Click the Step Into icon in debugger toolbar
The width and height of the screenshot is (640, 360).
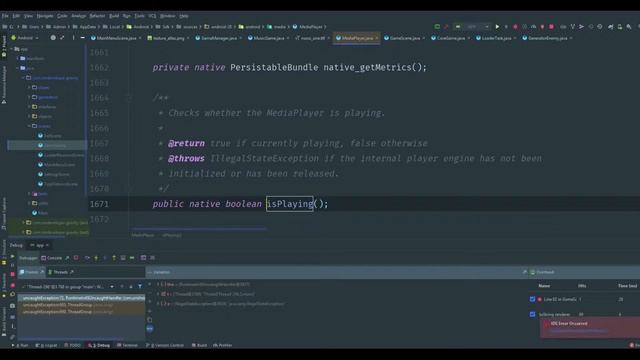(x=96, y=258)
